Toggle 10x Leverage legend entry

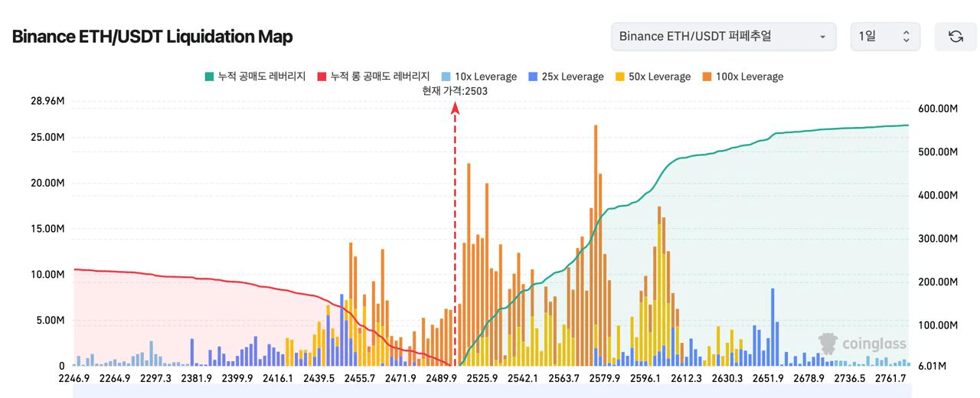tap(479, 77)
